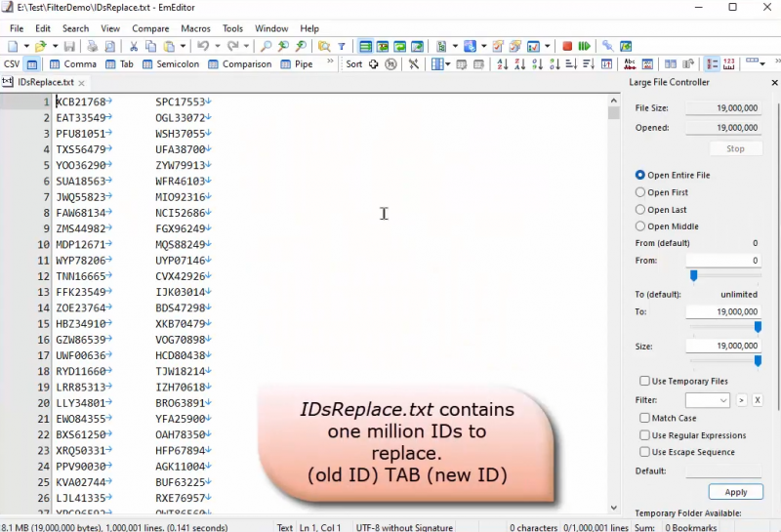This screenshot has height=532, width=781.
Task: Expand the Filter combo box
Action: [x=723, y=400]
